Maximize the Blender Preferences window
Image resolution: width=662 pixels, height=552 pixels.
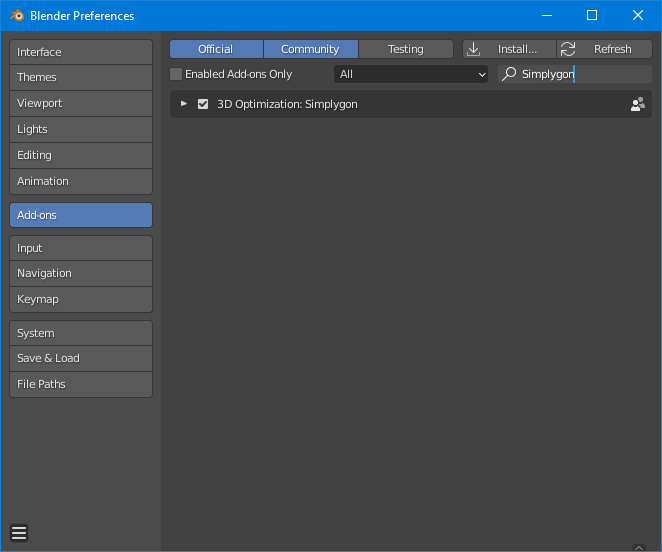click(x=592, y=16)
